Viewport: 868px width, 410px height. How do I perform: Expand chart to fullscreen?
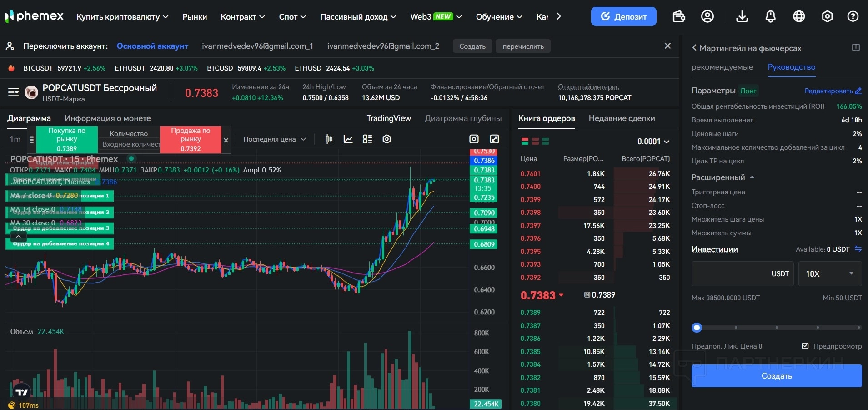pos(494,139)
